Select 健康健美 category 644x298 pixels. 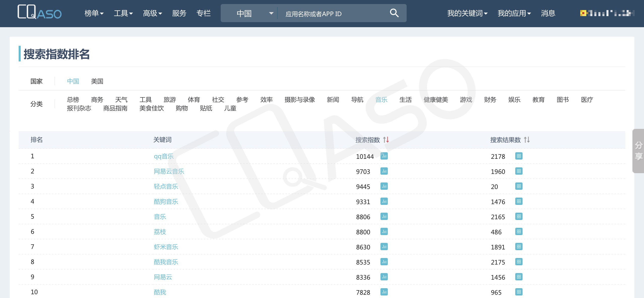coord(436,100)
